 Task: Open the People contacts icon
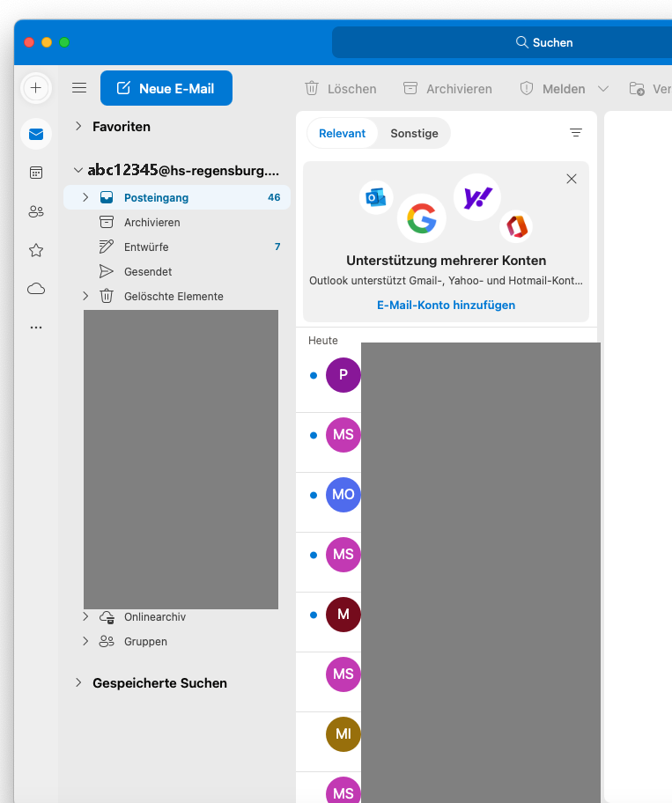(x=36, y=211)
